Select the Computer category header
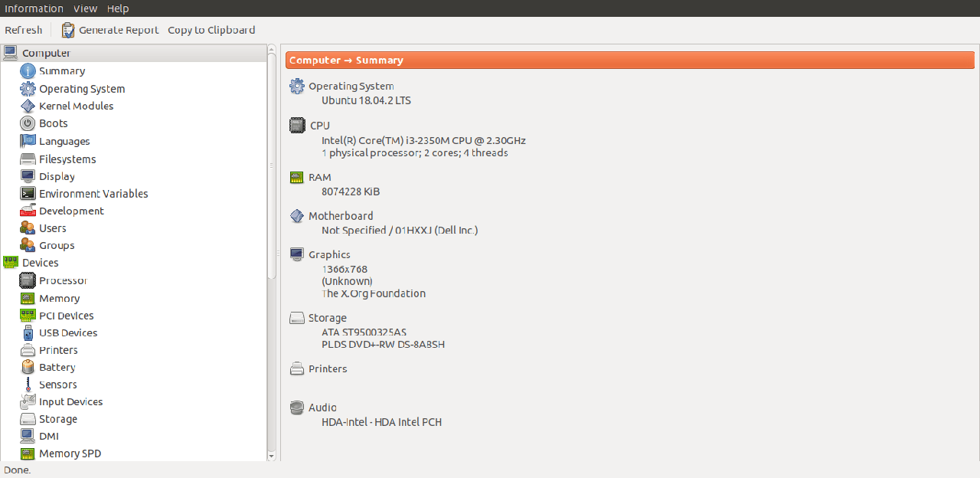 (46, 53)
